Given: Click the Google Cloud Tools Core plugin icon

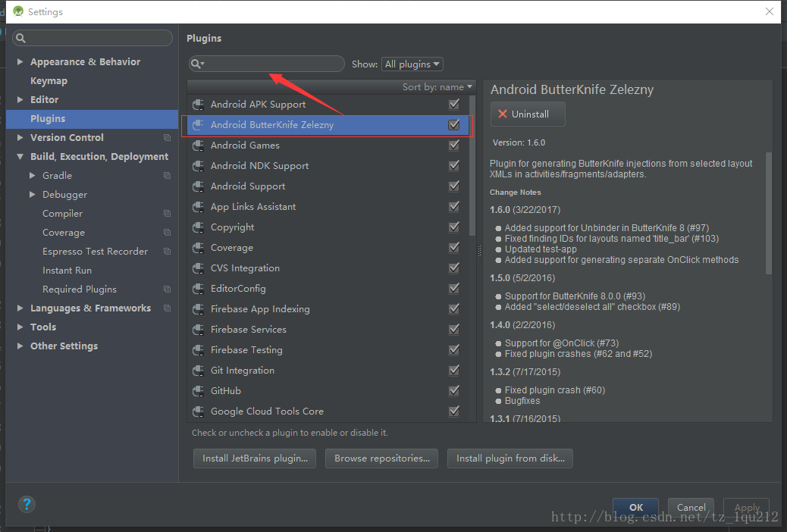Looking at the screenshot, I should pyautogui.click(x=198, y=412).
